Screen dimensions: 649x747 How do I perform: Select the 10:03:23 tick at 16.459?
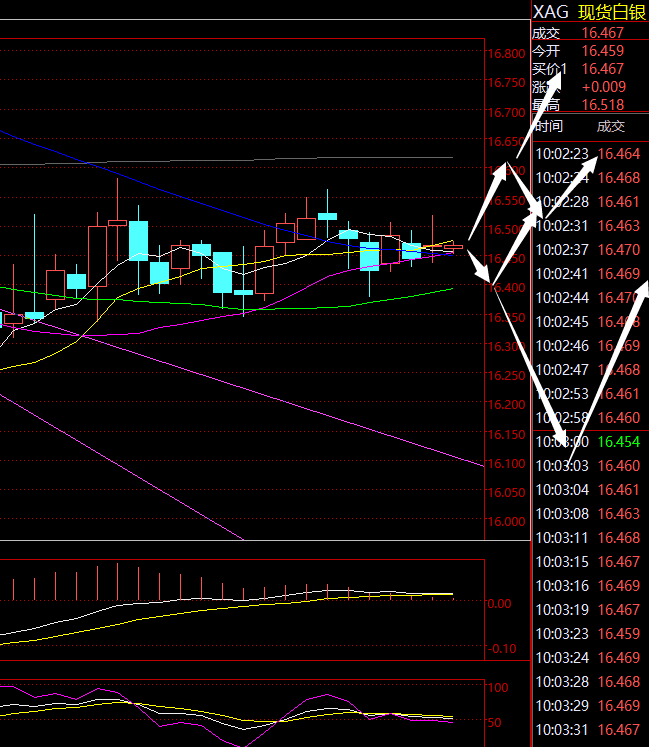click(x=590, y=634)
